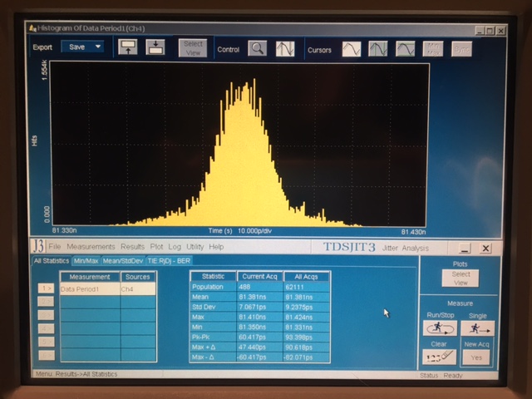Turn cursors off with the first cursor icon
Screen dimensions: 532x399
tap(351, 49)
